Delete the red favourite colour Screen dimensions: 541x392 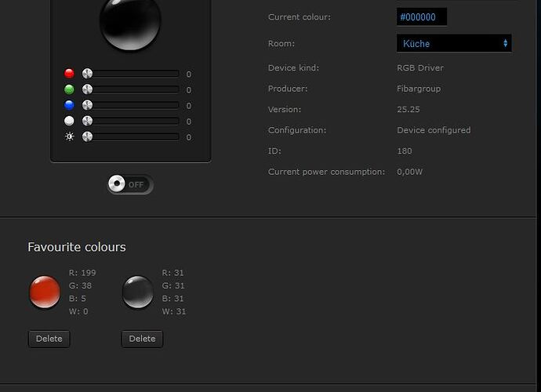click(x=49, y=339)
